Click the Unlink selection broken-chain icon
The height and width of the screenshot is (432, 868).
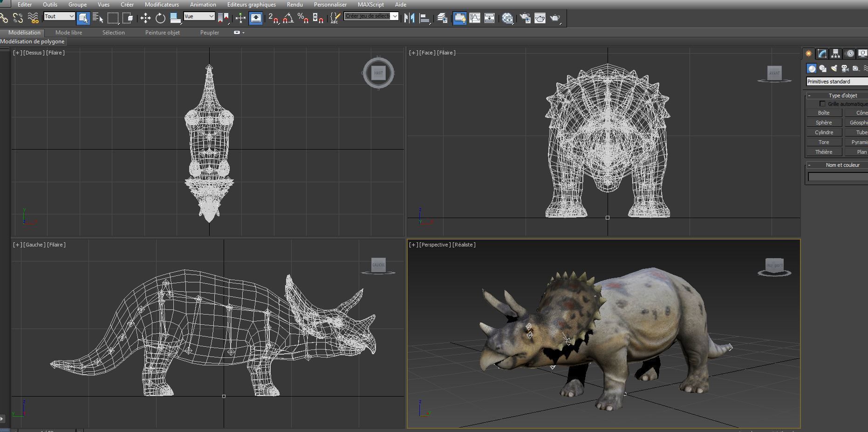pos(18,18)
